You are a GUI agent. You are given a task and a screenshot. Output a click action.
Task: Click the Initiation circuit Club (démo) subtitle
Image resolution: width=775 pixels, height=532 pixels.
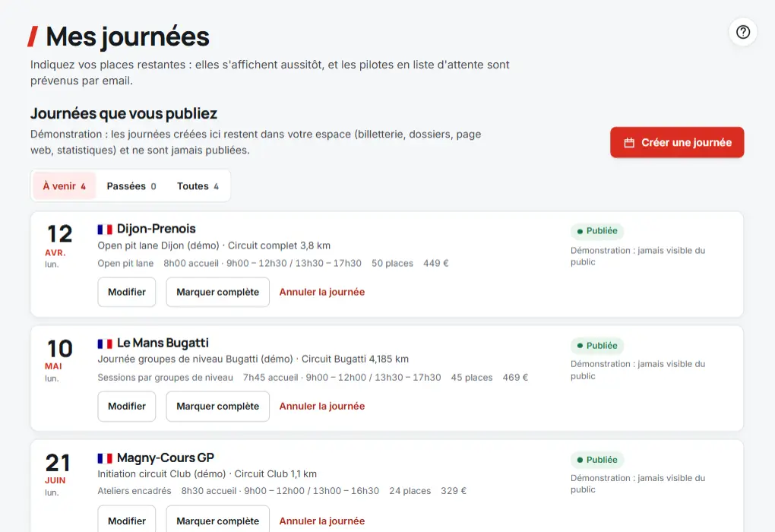pyautogui.click(x=162, y=474)
